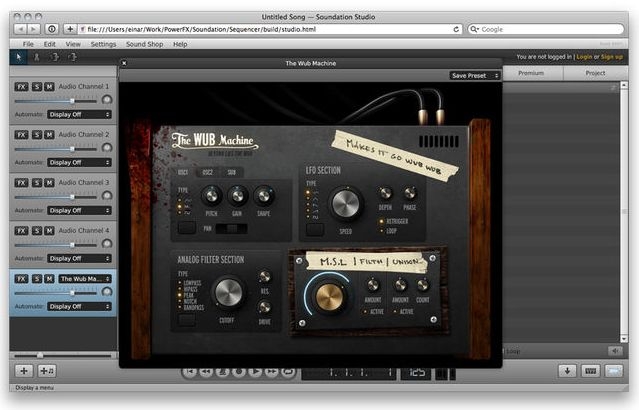Click the oscillator PAN slider
The width and height of the screenshot is (639, 410).
click(x=231, y=229)
